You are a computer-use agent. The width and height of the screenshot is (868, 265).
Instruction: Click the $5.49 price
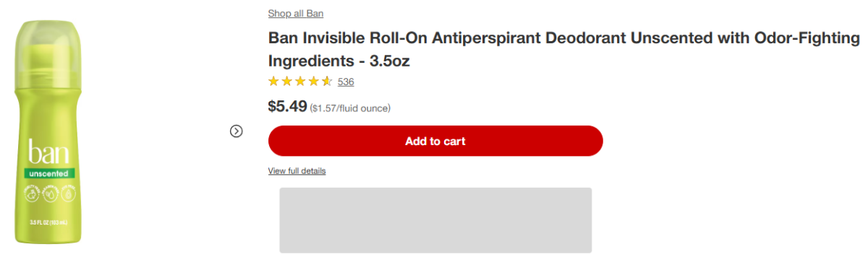(287, 106)
